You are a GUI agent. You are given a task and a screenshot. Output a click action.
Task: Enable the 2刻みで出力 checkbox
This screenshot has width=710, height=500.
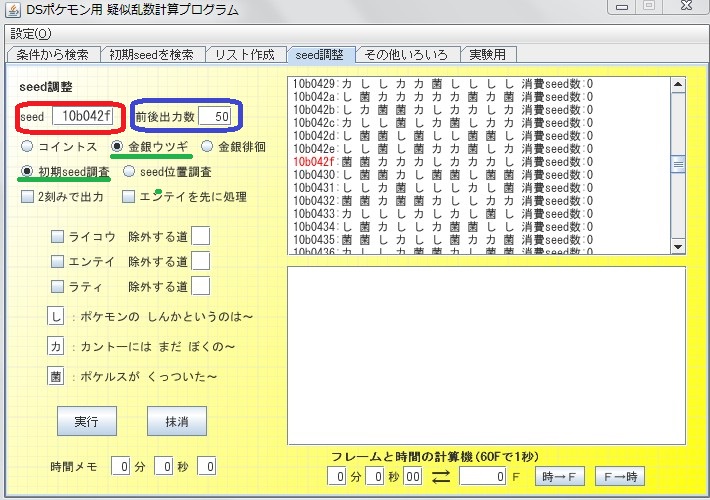(x=28, y=197)
